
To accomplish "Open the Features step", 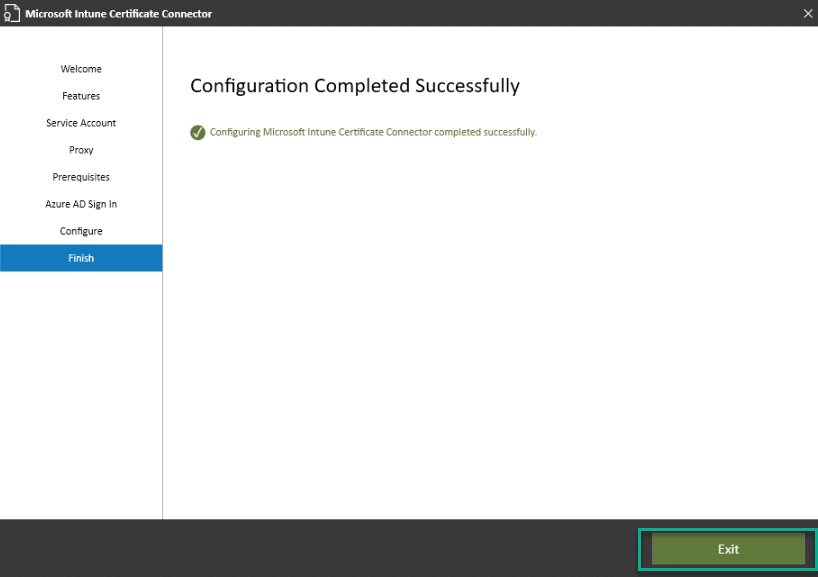I will [81, 96].
